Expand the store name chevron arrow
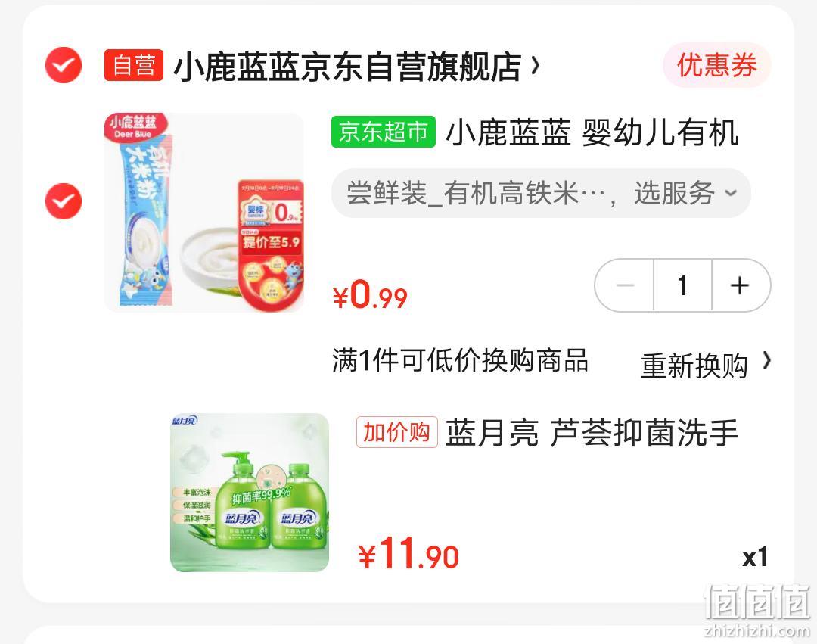817x644 pixels. (535, 66)
